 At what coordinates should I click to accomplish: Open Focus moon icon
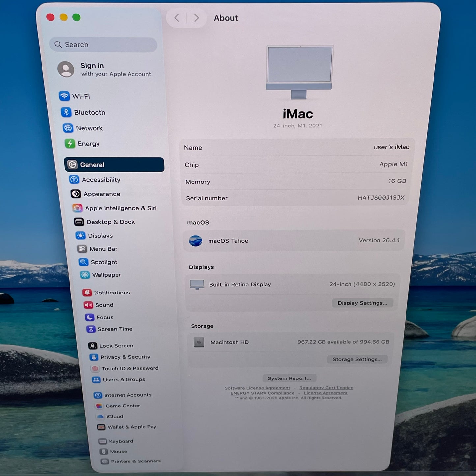tap(90, 317)
